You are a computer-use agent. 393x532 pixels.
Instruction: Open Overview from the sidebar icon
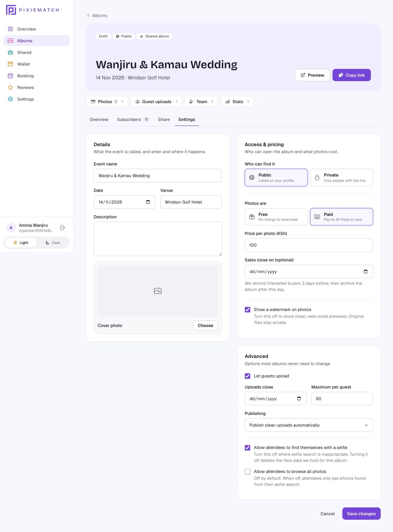(x=10, y=29)
